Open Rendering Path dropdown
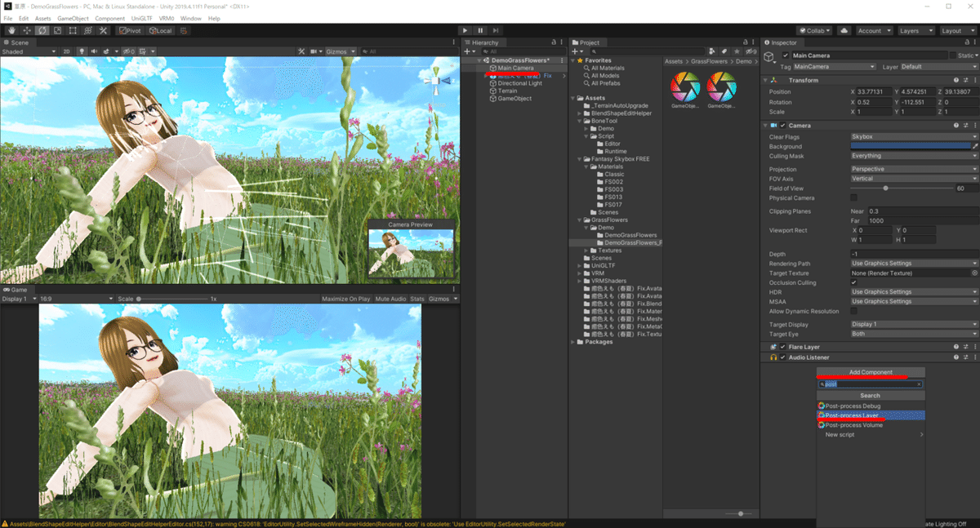This screenshot has width=980, height=528. pyautogui.click(x=914, y=264)
